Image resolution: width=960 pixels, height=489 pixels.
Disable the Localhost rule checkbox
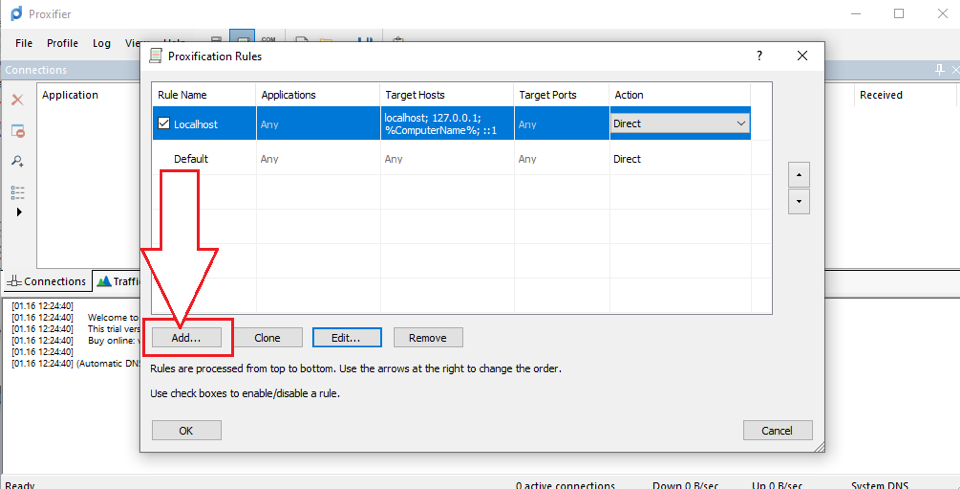point(163,124)
